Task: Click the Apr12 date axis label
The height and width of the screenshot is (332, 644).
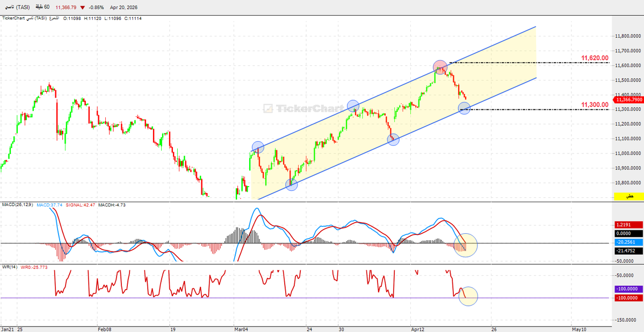Action: click(418, 329)
